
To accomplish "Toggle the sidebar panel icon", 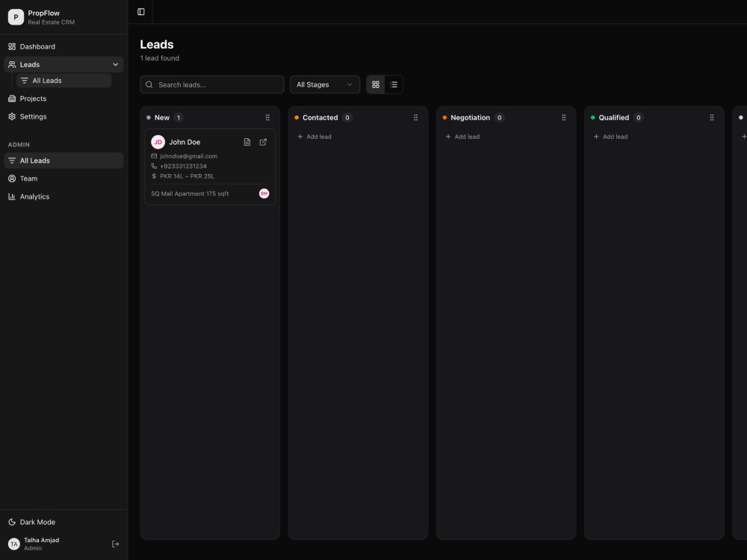I will [x=141, y=11].
